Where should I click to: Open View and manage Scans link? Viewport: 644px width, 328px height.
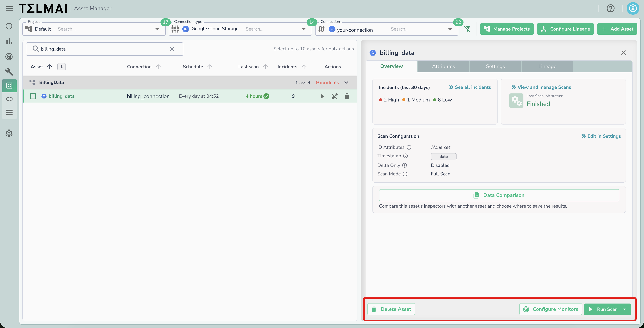tap(541, 87)
